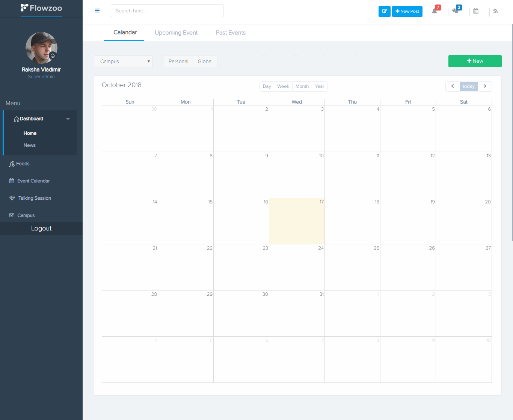This screenshot has width=513, height=420.
Task: Click the home badge on profile photo
Action: click(53, 56)
